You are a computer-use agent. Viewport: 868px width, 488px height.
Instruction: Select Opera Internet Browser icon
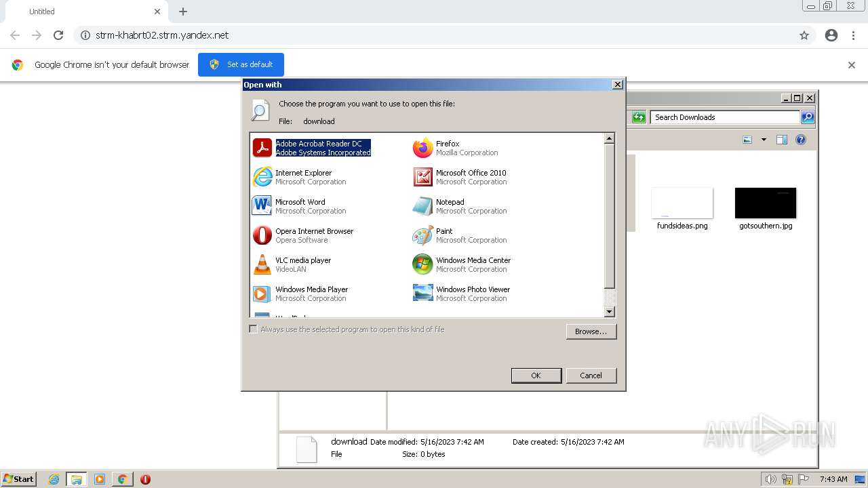tap(262, 235)
